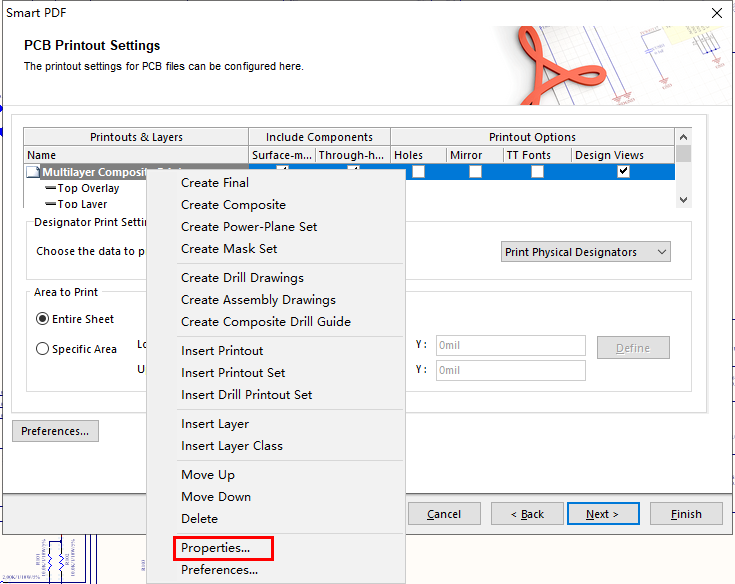Click the upper Y coordinate field

click(x=510, y=345)
